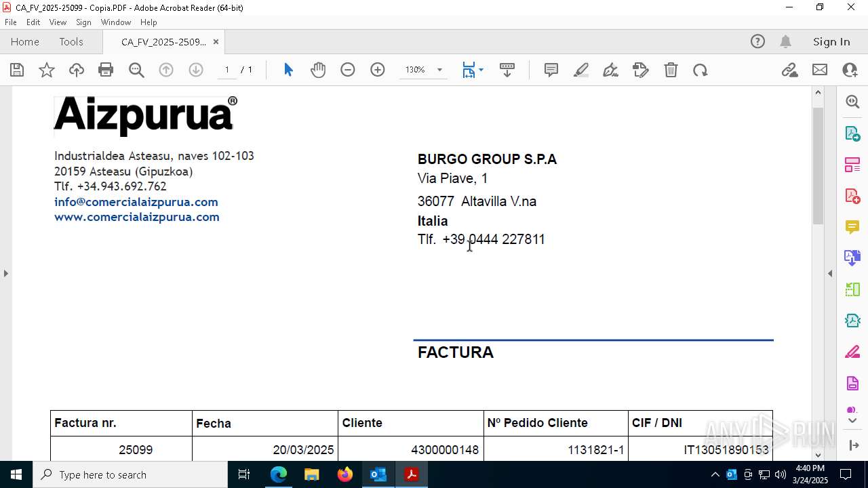Share with others using the person icon
The width and height of the screenshot is (868, 488).
850,70
